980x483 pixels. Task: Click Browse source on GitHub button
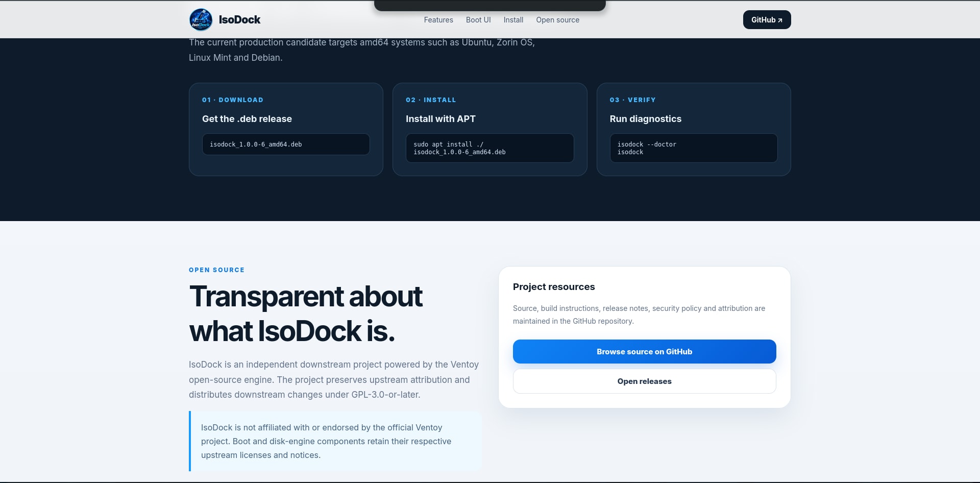[x=644, y=352]
